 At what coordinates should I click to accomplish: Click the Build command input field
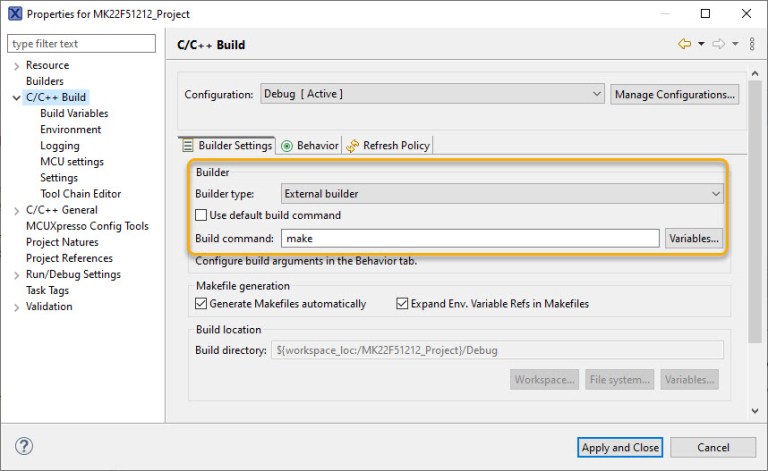pyautogui.click(x=470, y=238)
